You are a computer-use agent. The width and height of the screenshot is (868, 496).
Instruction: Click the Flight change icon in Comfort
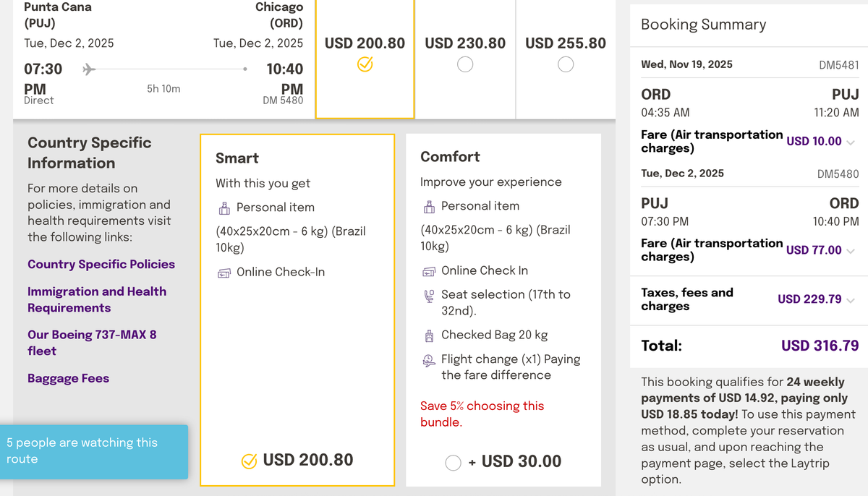429,360
